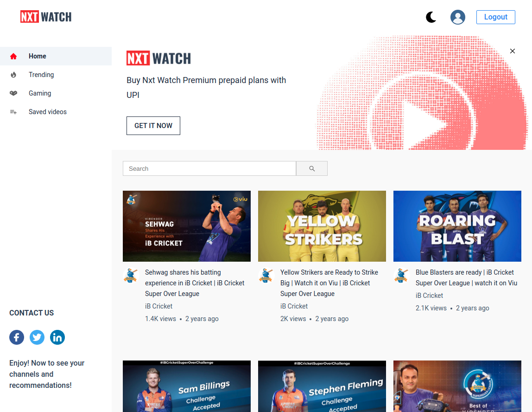
Task: Open the user profile avatar
Action: click(x=458, y=17)
